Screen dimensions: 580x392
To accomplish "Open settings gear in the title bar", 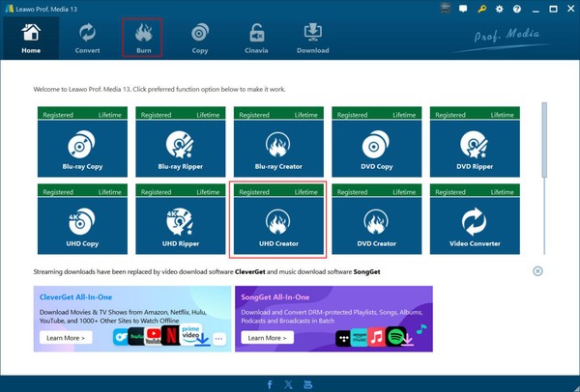I will pos(500,9).
